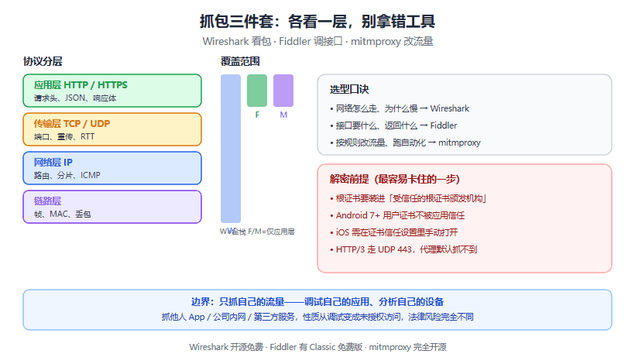Click the Android 7+ bullet

click(x=397, y=215)
